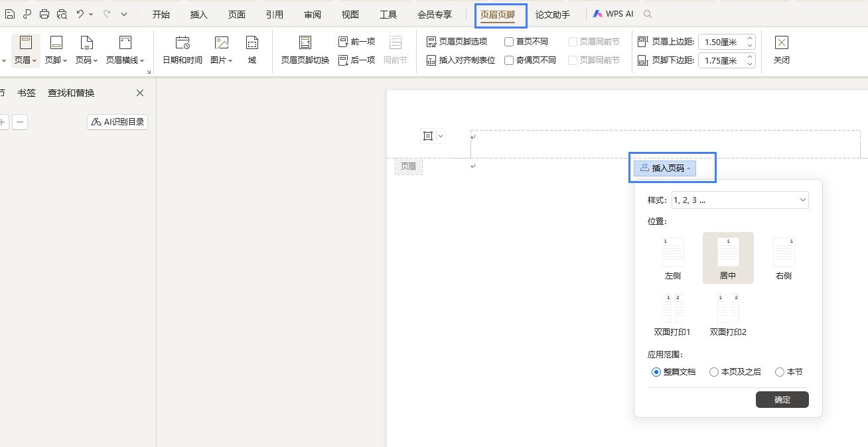Open page setup dialog launcher arrow
This screenshot has width=868, height=447.
149,72
